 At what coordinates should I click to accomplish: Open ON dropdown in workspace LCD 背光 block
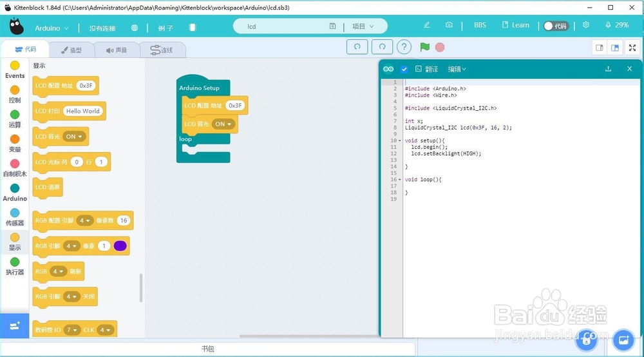click(223, 124)
